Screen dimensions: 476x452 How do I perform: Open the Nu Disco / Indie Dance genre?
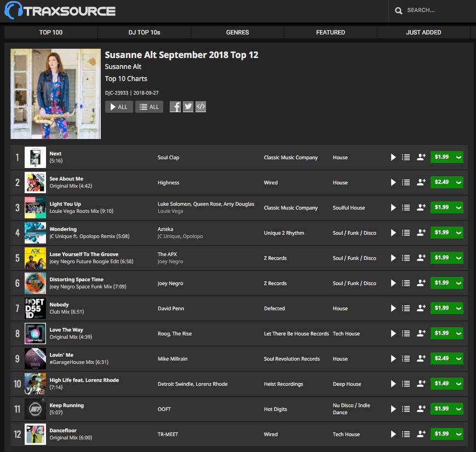click(x=351, y=409)
